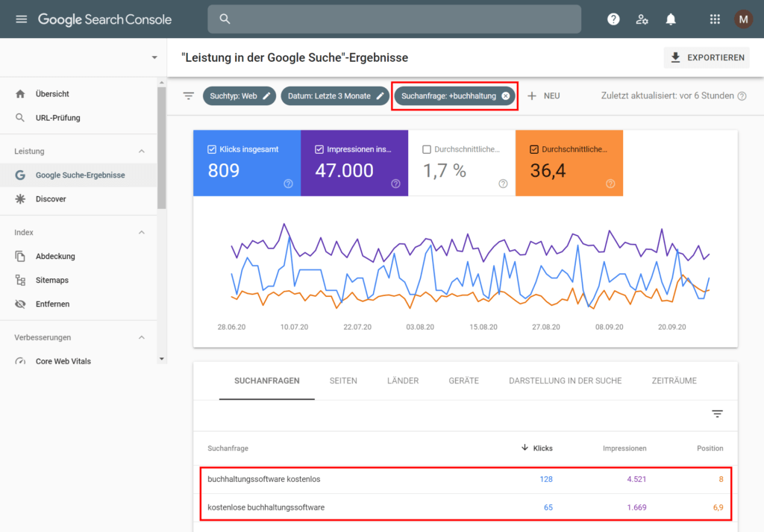Open the Abdeckung report
Screen dimensions: 764x532
[55, 256]
